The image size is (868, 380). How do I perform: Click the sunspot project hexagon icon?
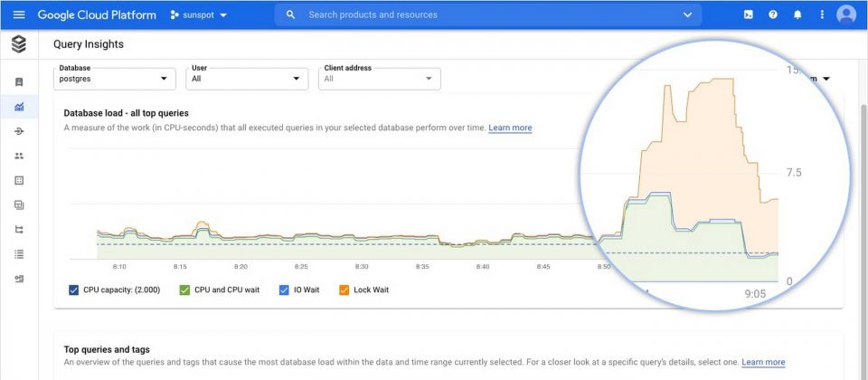[175, 15]
